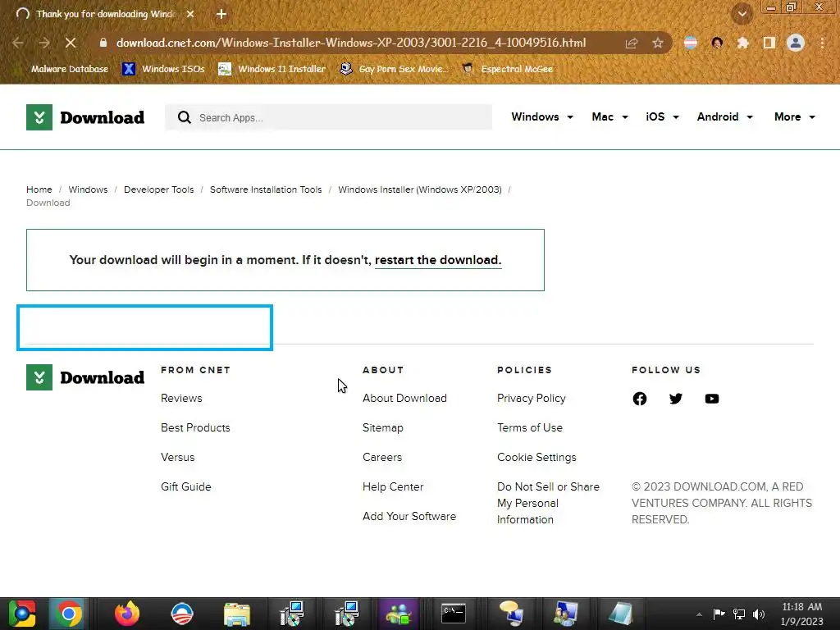Open Add Your Software link
Viewport: 840px width, 630px height.
pos(409,516)
